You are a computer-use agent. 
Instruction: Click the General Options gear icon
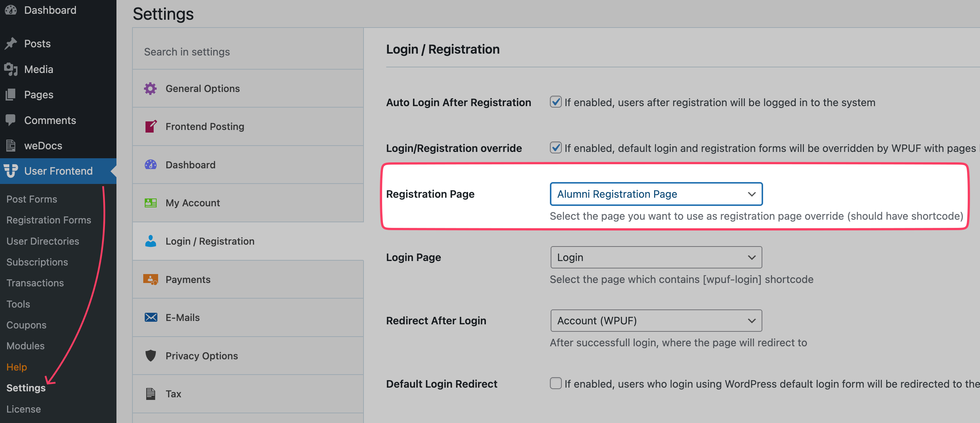[150, 88]
